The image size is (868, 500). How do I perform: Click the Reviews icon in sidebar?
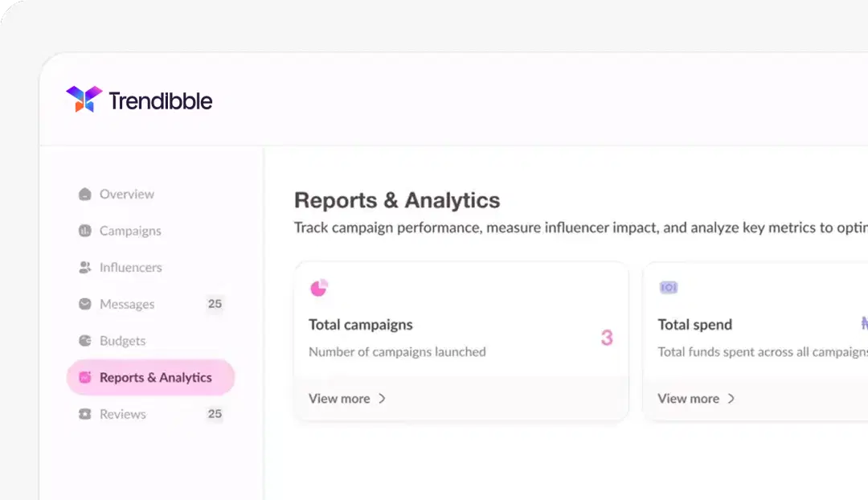85,415
